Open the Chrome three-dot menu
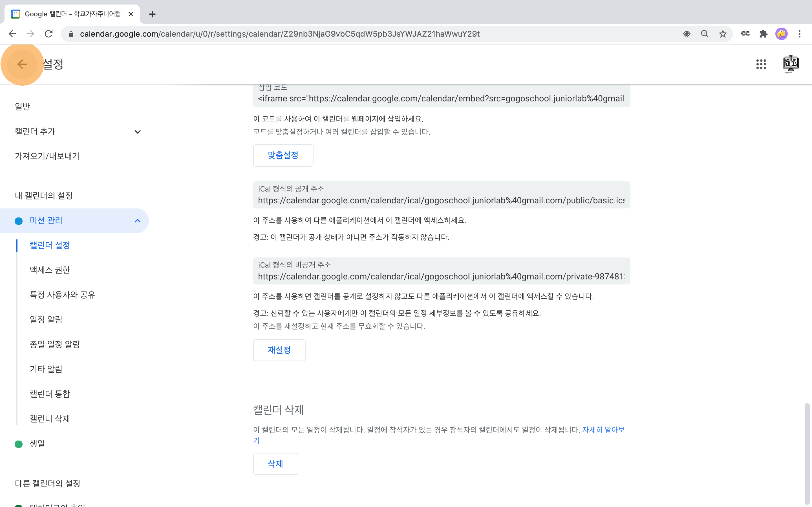The width and height of the screenshot is (812, 507). 800,34
